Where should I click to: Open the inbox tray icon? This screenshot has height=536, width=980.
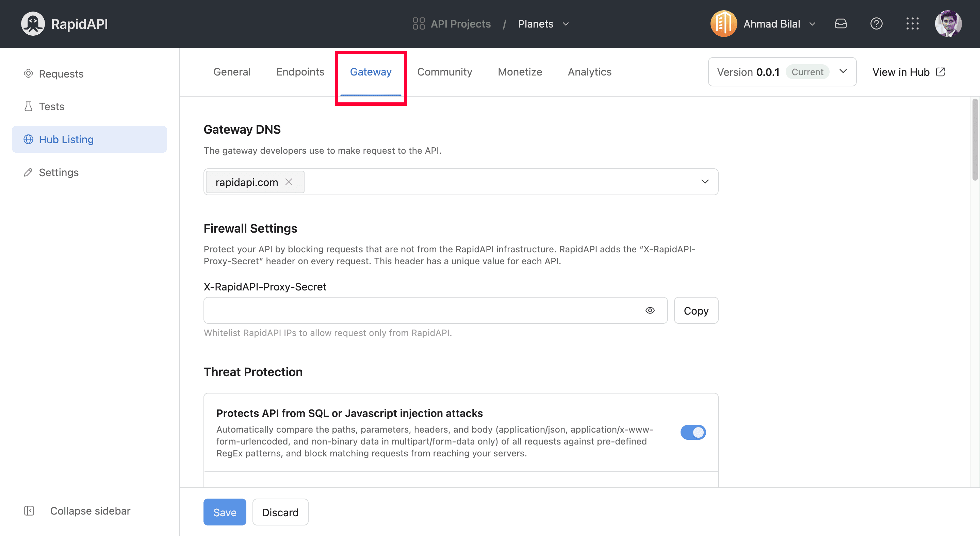pyautogui.click(x=840, y=23)
